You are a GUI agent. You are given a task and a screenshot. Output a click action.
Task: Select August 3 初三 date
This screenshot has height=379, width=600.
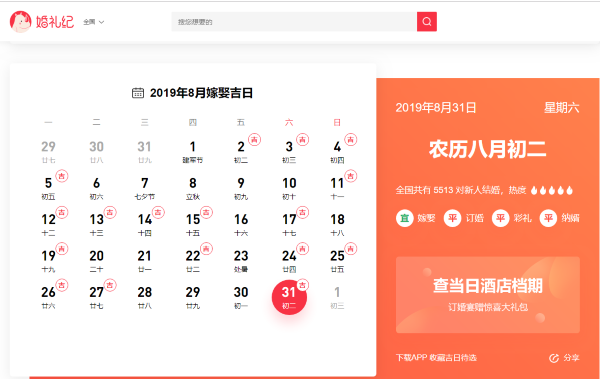click(x=289, y=152)
